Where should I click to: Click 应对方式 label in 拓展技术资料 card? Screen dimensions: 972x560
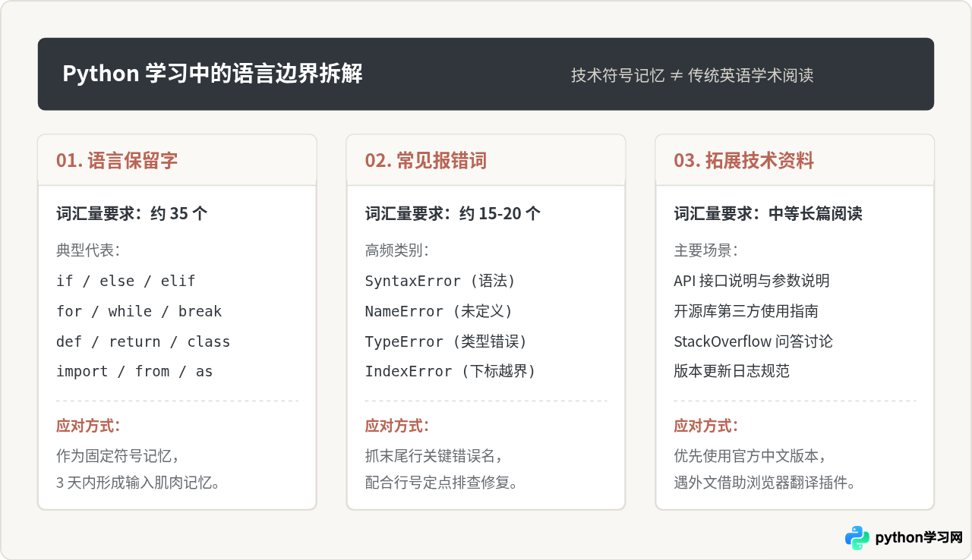click(x=706, y=426)
